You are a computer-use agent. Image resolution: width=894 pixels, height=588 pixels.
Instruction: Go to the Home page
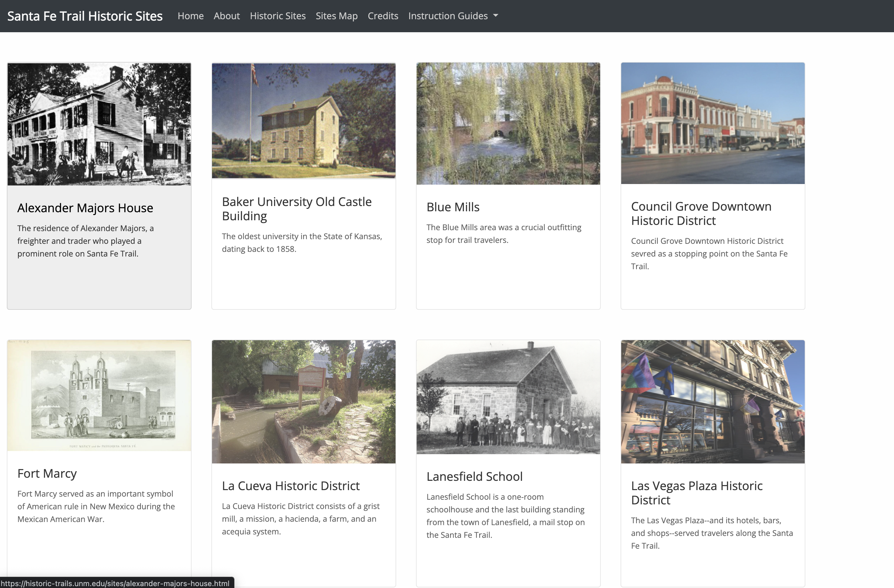(x=190, y=16)
